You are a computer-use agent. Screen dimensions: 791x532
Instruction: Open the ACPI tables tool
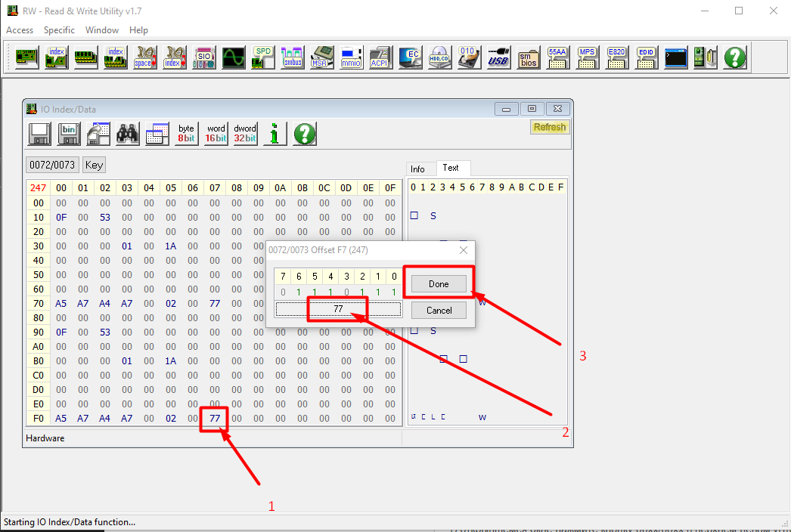380,57
